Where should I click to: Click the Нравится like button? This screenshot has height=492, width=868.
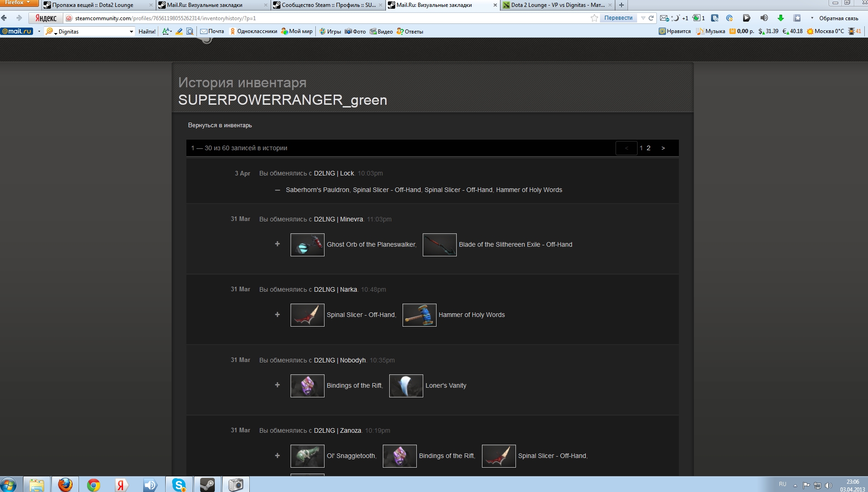point(675,31)
